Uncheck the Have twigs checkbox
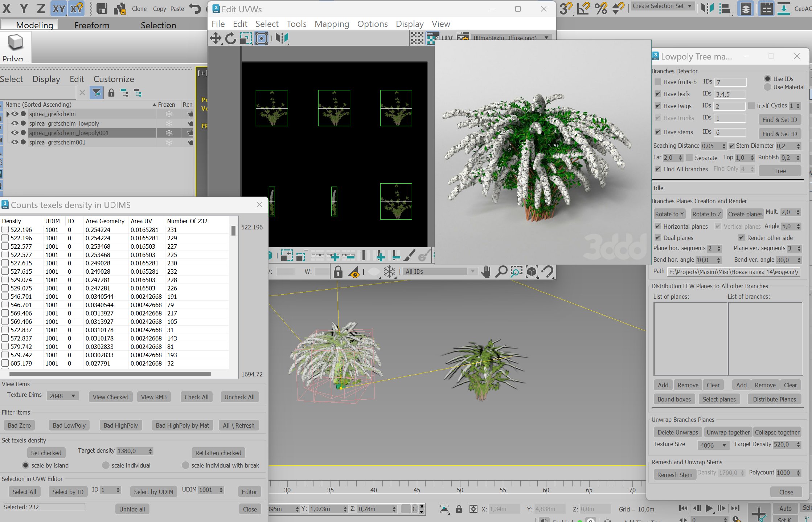812x522 pixels. [x=658, y=106]
